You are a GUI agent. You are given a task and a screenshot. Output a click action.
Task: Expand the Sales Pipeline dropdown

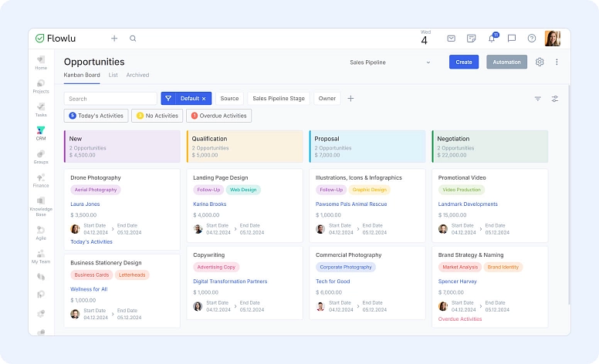click(390, 62)
